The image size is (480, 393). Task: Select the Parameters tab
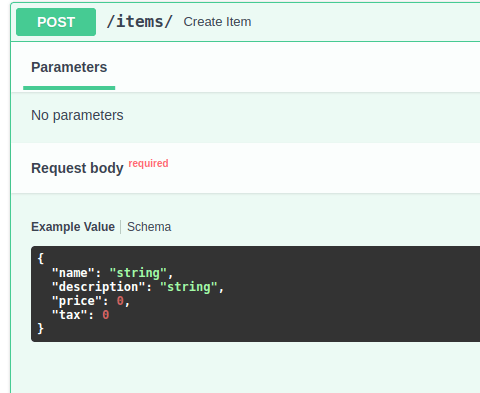click(x=69, y=67)
